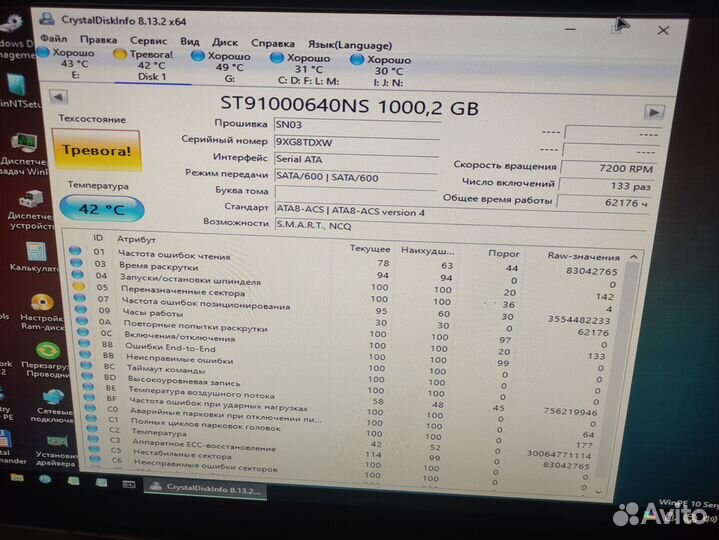Open the Сетевые подключения desktop icon
The image size is (719, 540).
tap(53, 406)
